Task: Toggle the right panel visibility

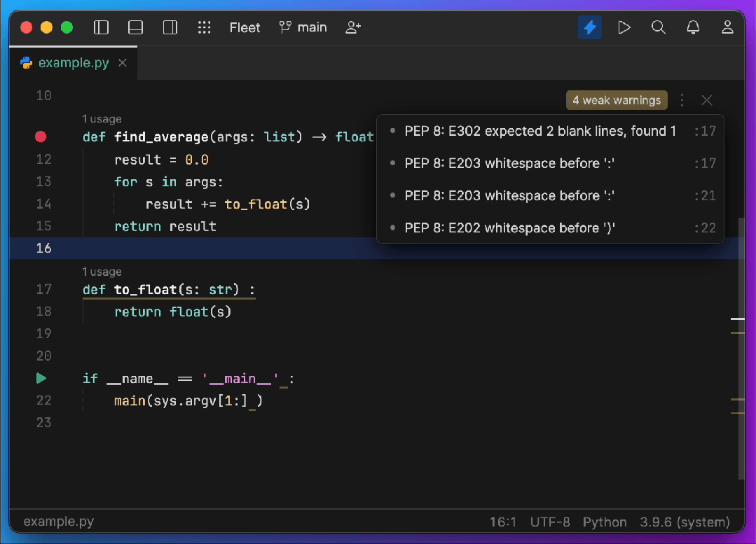Action: (x=170, y=27)
